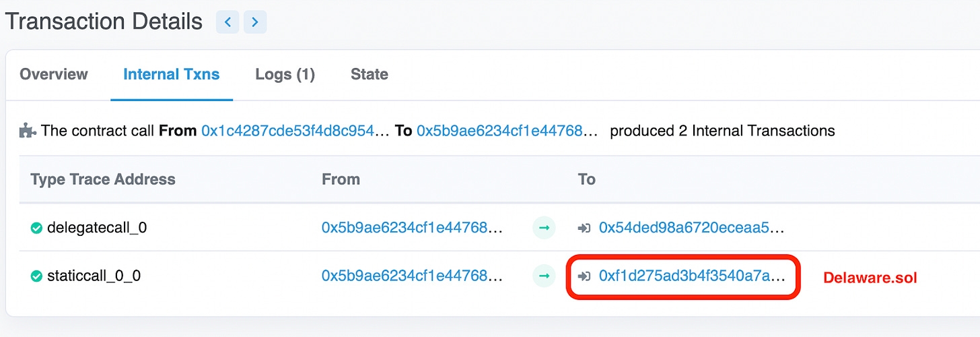This screenshot has width=980, height=337.
Task: Click contract icon before 0x54ded98a address
Action: pyautogui.click(x=584, y=228)
